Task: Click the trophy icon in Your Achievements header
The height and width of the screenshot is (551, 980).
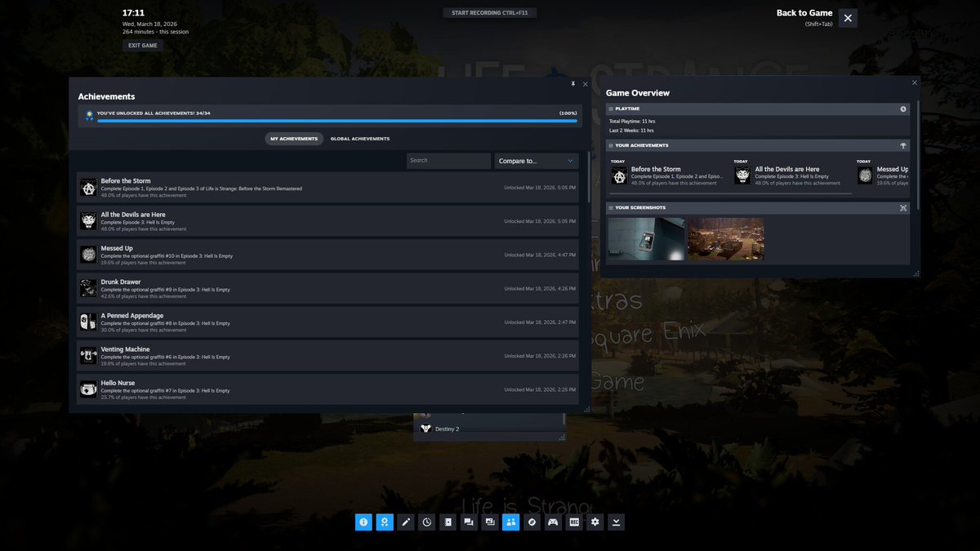Action: 903,145
